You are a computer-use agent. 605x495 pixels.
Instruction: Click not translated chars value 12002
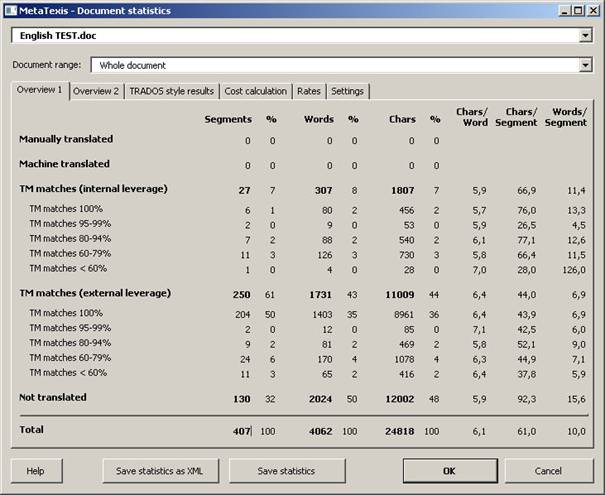400,399
